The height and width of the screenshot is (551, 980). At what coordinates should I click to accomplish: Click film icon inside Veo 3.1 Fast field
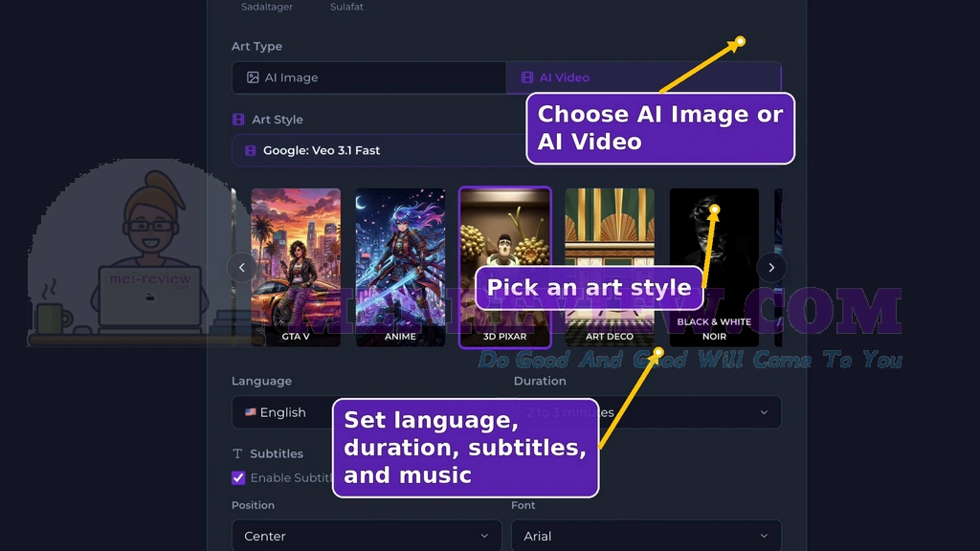250,150
